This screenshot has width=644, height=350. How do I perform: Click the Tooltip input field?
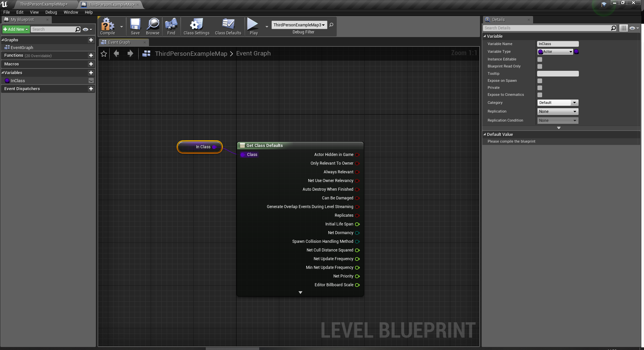[558, 73]
